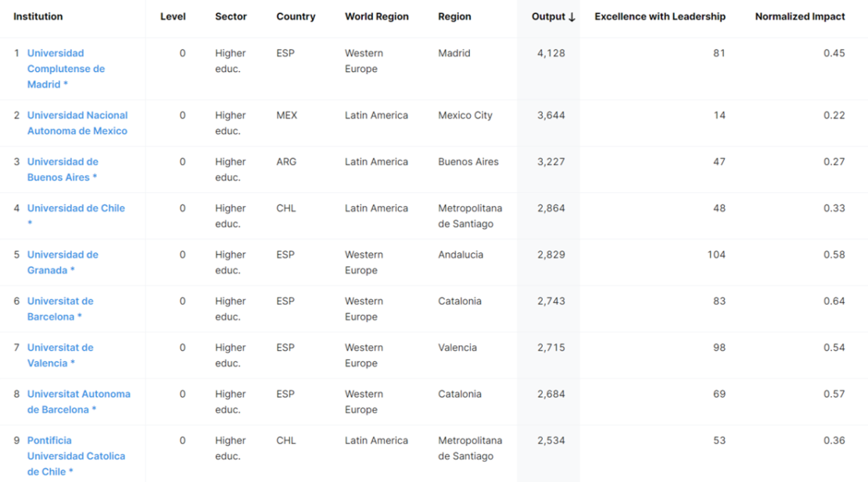Open Universitat Autonoma de Barcelona link
The width and height of the screenshot is (868, 482).
pos(78,402)
